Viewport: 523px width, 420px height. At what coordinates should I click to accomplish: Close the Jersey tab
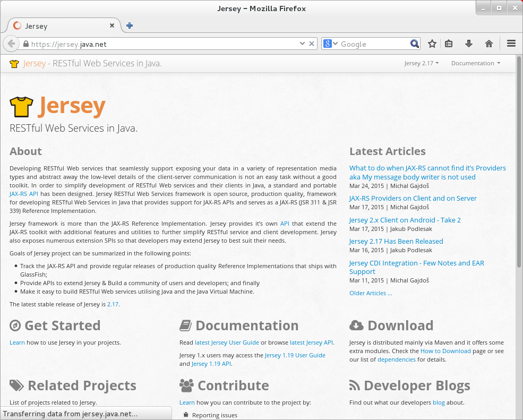pos(112,25)
